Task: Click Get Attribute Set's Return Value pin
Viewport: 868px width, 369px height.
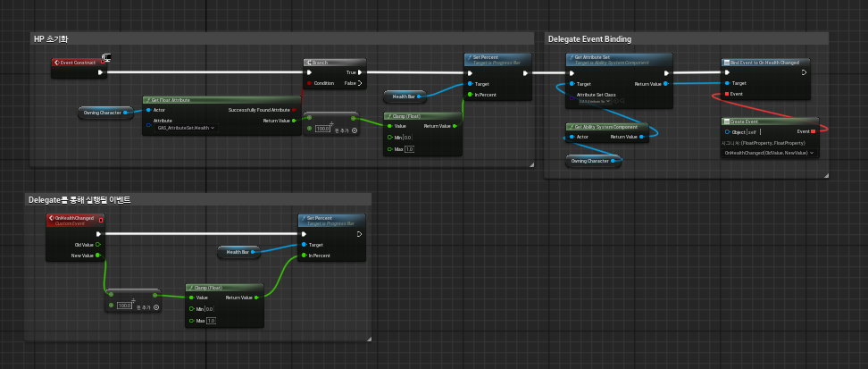Action: click(x=666, y=84)
